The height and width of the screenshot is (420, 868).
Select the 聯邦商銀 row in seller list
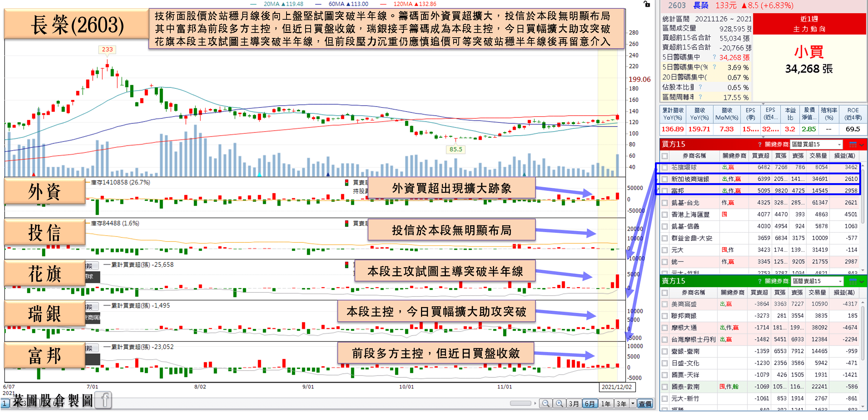tap(760, 316)
